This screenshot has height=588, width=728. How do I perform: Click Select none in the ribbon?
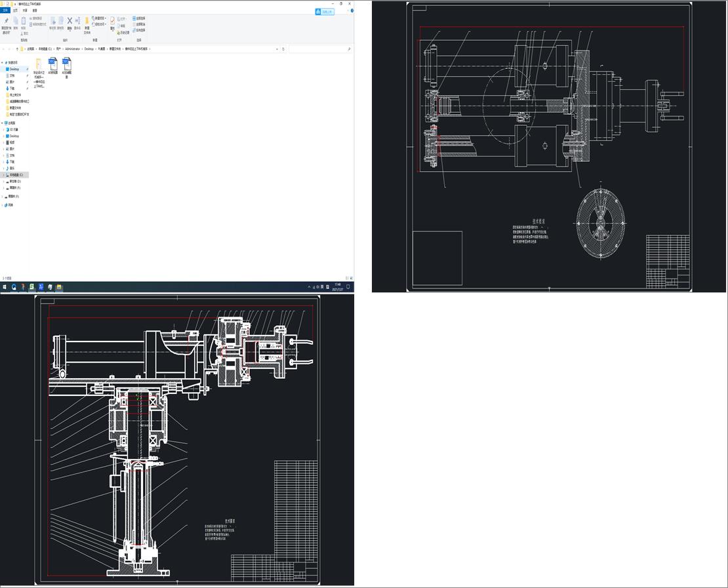[x=139, y=24]
